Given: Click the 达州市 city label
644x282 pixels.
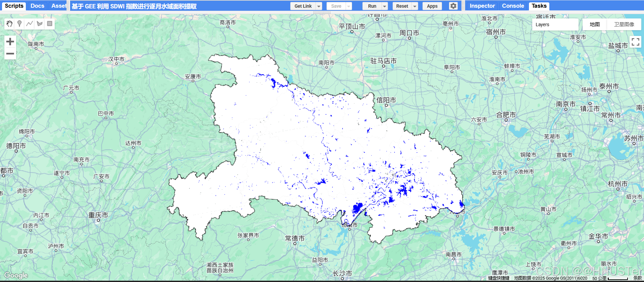Looking at the screenshot, I should pyautogui.click(x=133, y=143).
